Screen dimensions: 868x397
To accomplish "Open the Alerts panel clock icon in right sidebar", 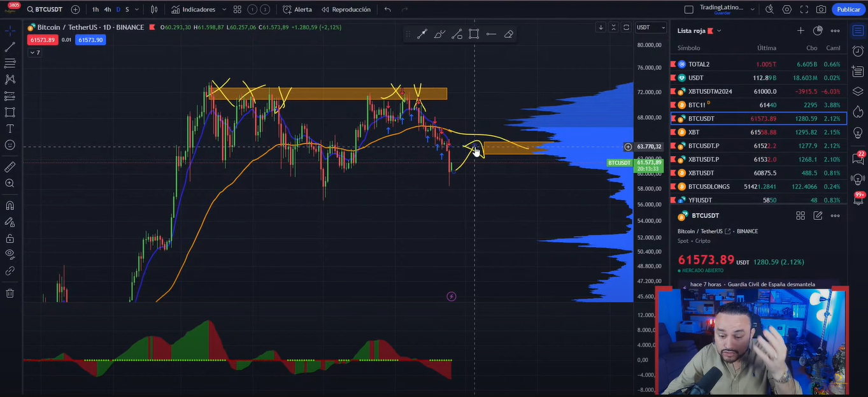I will (858, 52).
